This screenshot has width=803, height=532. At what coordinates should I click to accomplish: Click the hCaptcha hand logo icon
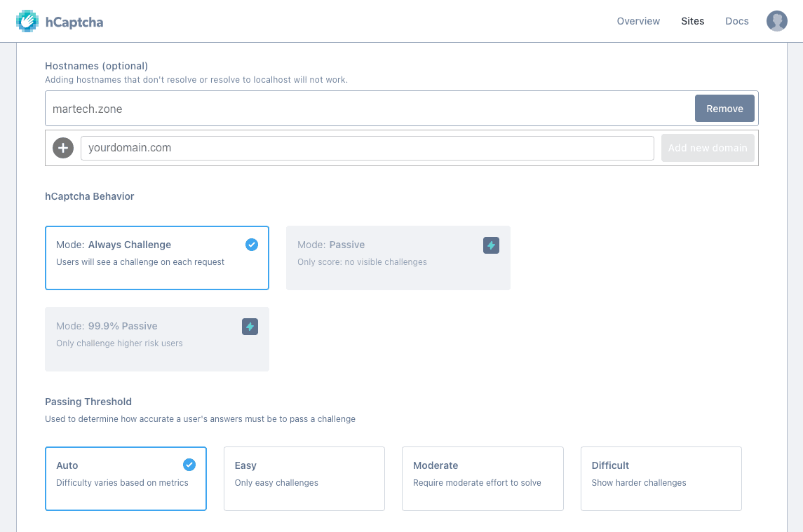pyautogui.click(x=28, y=21)
